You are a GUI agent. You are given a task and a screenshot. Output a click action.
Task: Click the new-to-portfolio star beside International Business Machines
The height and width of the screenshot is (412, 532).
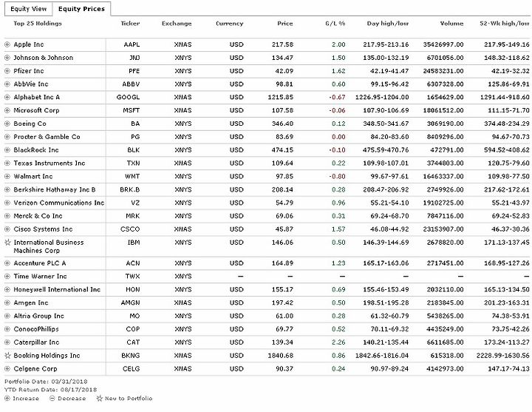tap(7, 242)
